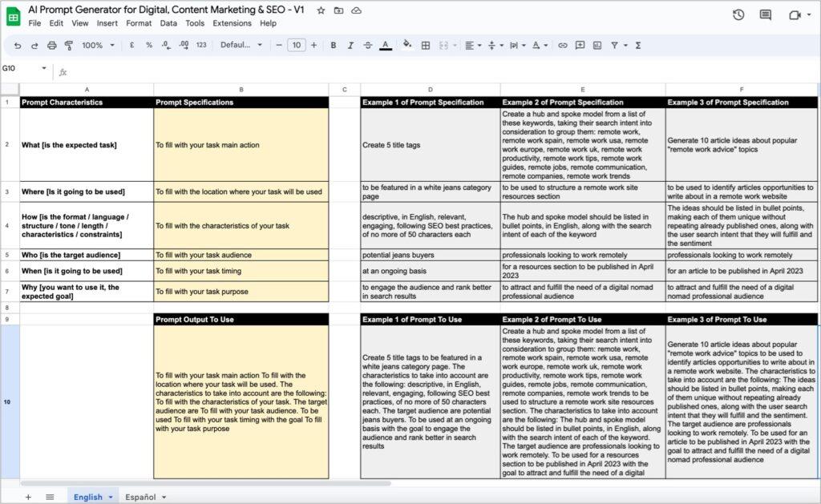Image resolution: width=821 pixels, height=504 pixels.
Task: Click the insert link icon
Action: (562, 46)
